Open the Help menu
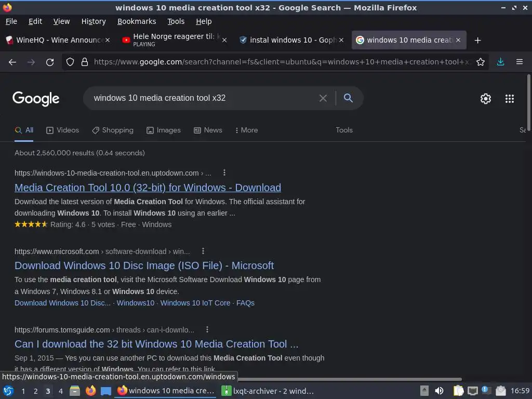Screen dimensions: 532x399 tap(204, 21)
